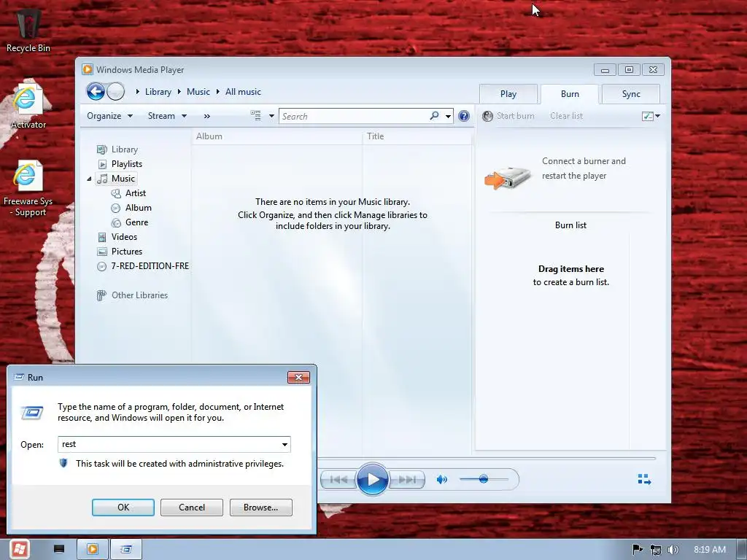Click the Start burn disc icon
The image size is (747, 560).
(487, 116)
